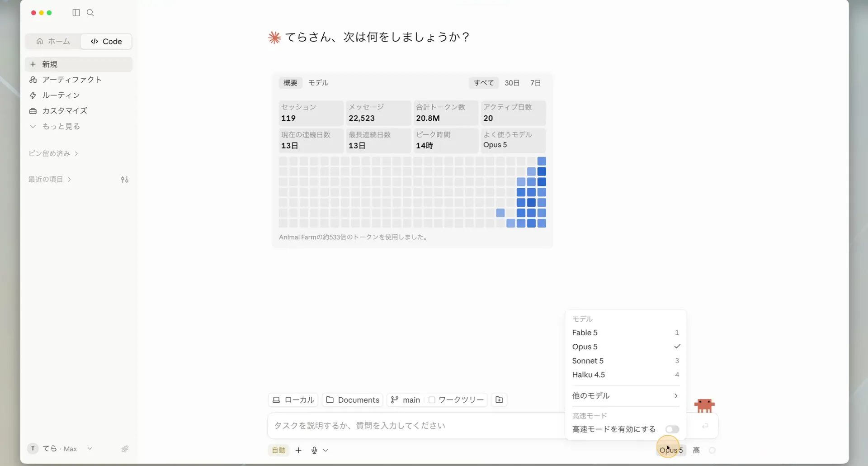Open the main branch selector
Screen dimensions: 868x466
[x=406, y=400]
